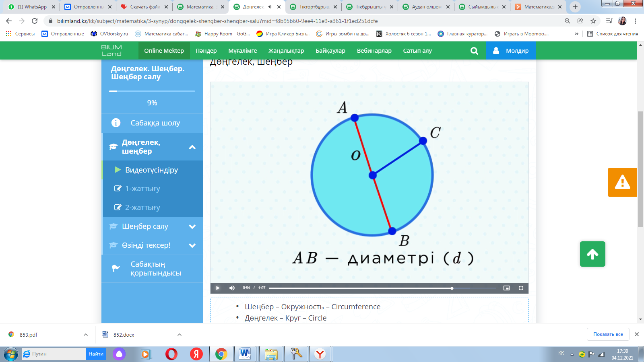Open the Windows Start menu

pyautogui.click(x=11, y=354)
